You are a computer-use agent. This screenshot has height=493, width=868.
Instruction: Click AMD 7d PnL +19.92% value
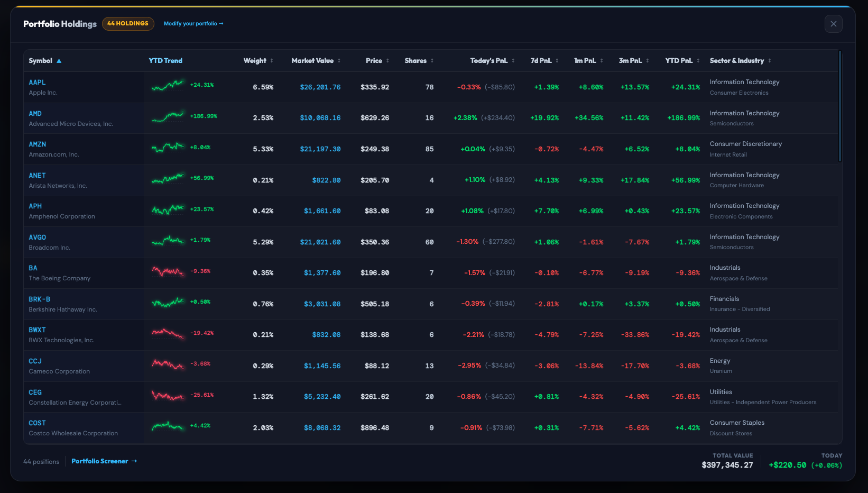point(544,118)
